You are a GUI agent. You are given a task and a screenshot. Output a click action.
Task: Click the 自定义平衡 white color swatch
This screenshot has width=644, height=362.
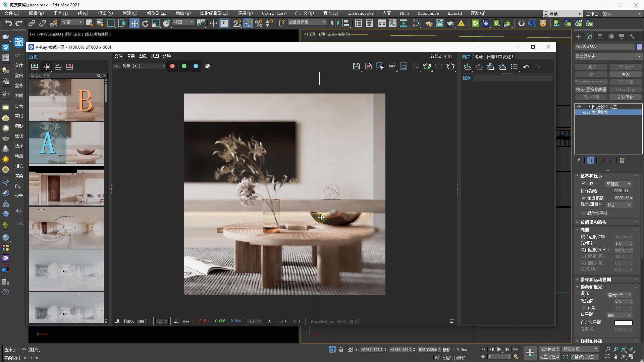tap(623, 323)
